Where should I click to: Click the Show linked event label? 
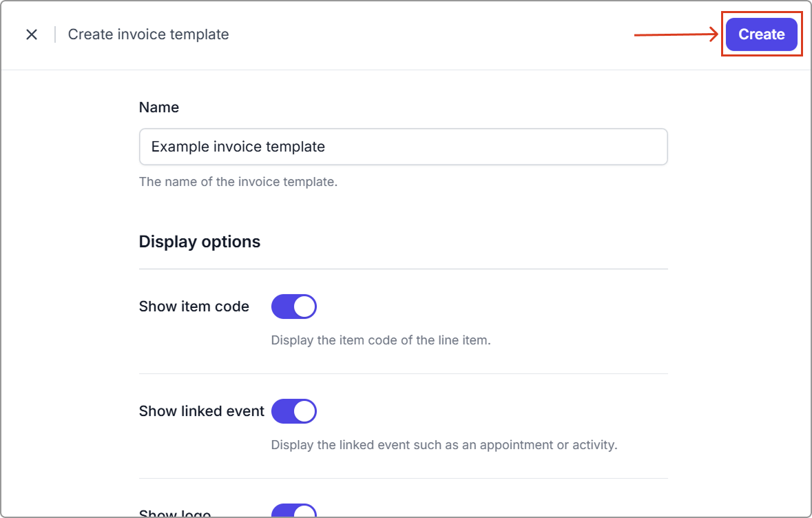[202, 411]
